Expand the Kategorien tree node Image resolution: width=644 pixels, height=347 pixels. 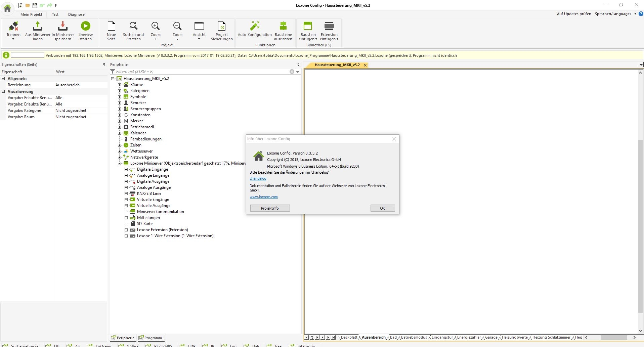(x=119, y=91)
